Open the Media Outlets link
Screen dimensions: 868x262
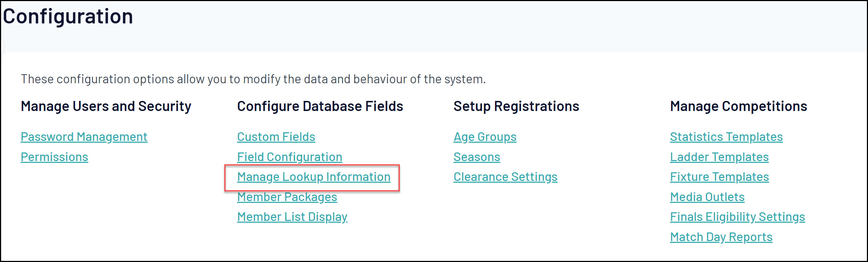tap(707, 197)
